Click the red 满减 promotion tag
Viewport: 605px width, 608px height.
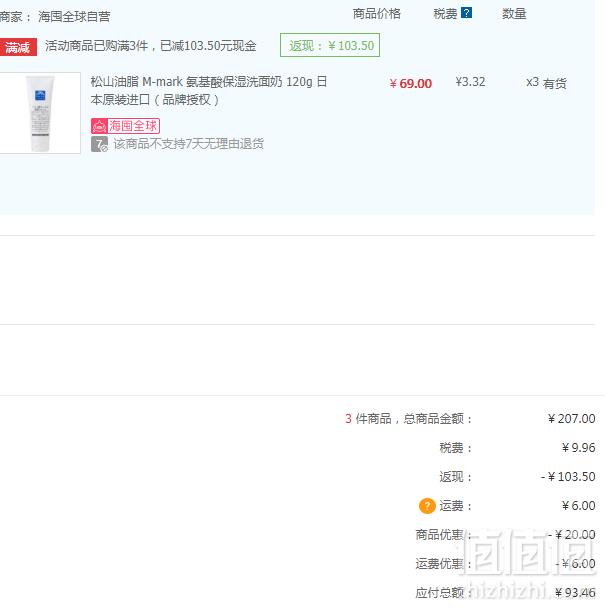tap(18, 47)
